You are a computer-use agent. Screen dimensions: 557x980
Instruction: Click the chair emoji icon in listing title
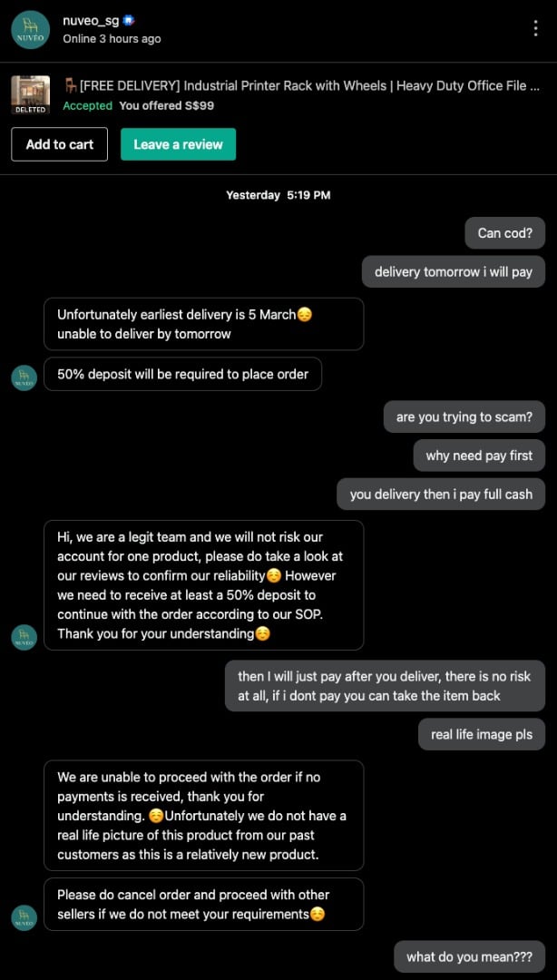pos(70,86)
